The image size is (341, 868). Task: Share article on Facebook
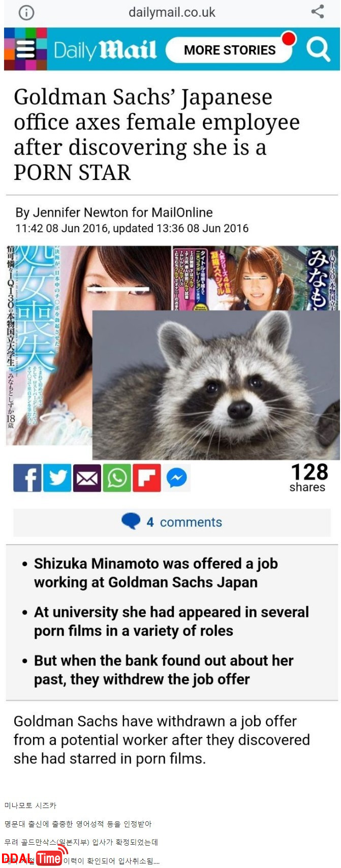[x=27, y=478]
